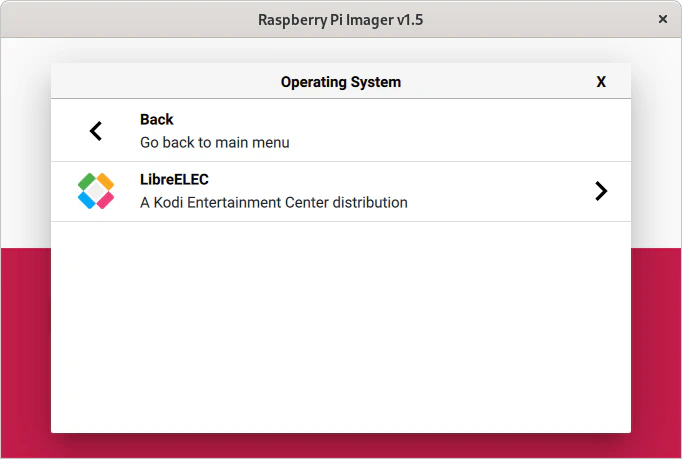
Task: Expand LibreELEC submenu with right chevron
Action: point(601,191)
